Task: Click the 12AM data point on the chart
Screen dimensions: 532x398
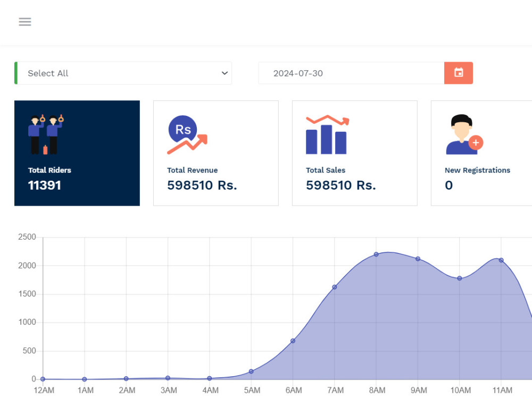Action: tap(43, 379)
